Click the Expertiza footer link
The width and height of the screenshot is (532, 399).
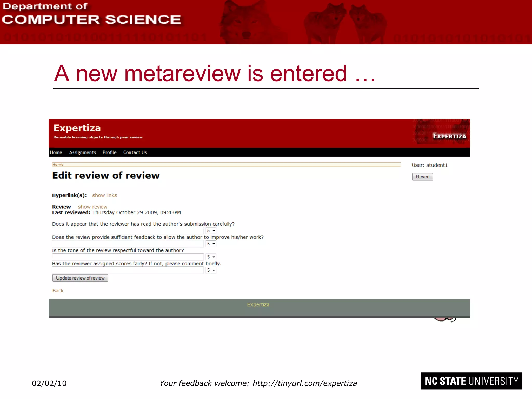[258, 305]
